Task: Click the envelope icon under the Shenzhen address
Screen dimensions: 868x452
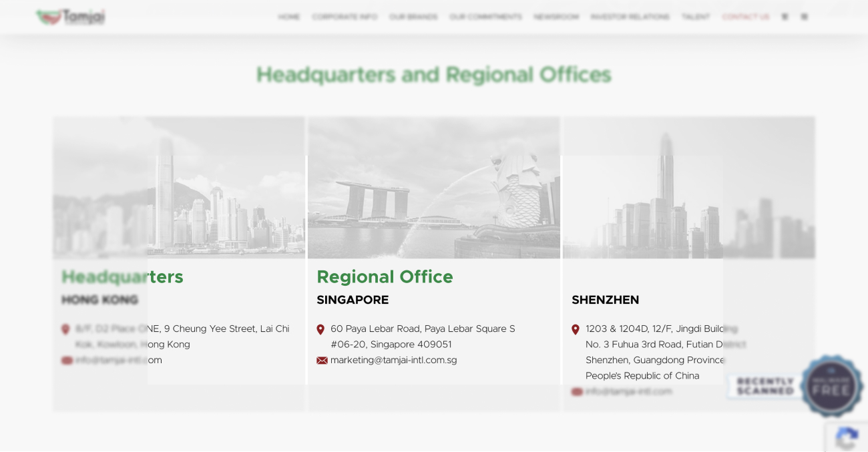Action: click(x=577, y=392)
